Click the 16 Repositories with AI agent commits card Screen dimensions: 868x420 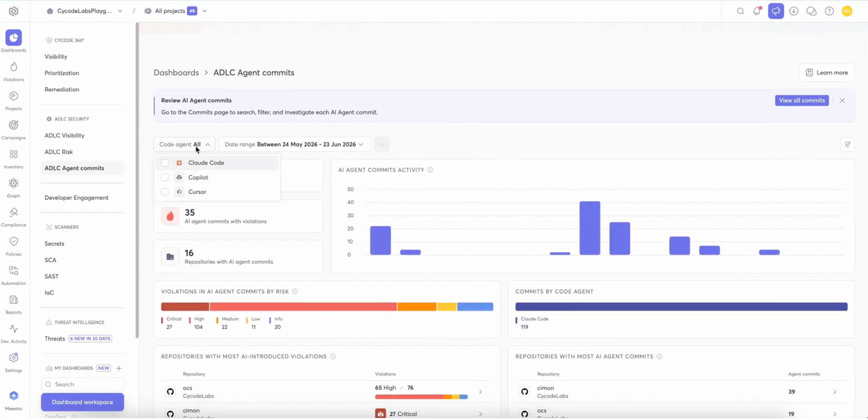239,256
